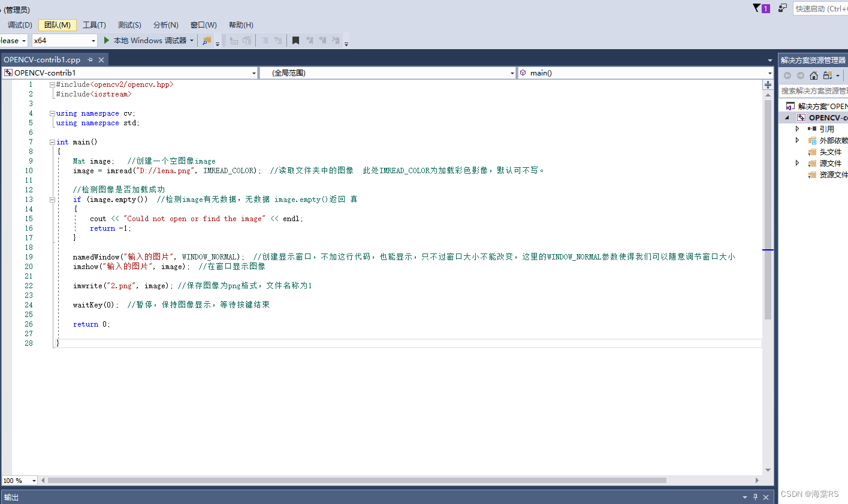Viewport: 848px width, 504px height.
Task: Click Solution Explorer back arrow
Action: pos(787,76)
